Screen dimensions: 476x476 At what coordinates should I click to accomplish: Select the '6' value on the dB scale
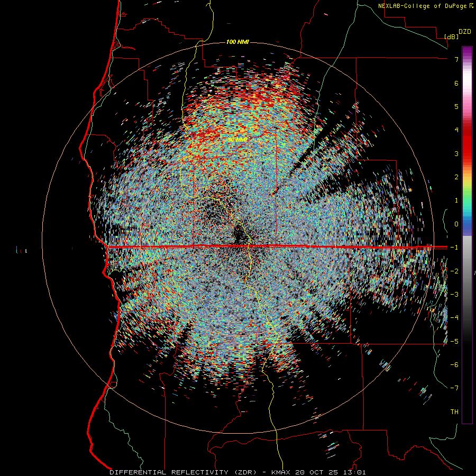[x=456, y=83]
